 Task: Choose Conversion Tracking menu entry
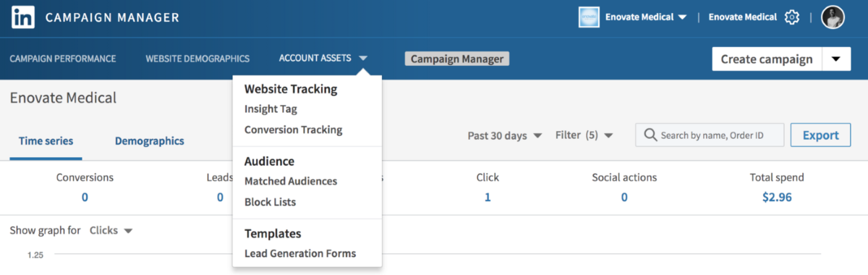293,130
